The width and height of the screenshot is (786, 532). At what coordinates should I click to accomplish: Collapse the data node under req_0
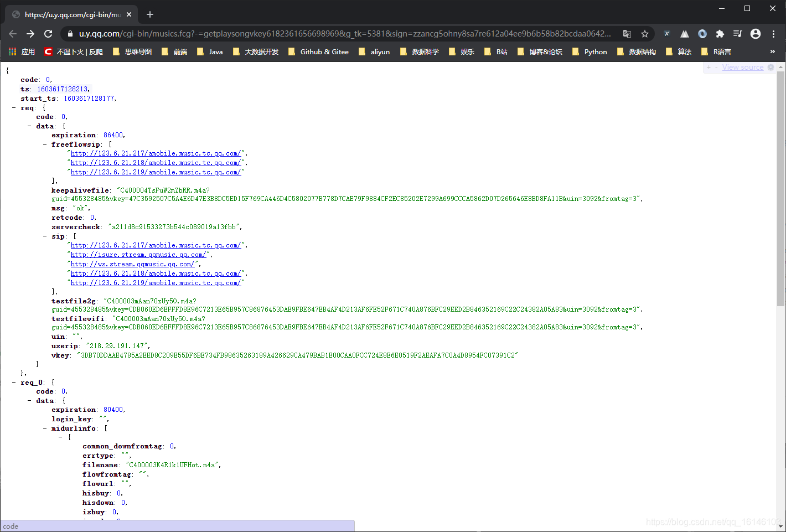(29, 401)
